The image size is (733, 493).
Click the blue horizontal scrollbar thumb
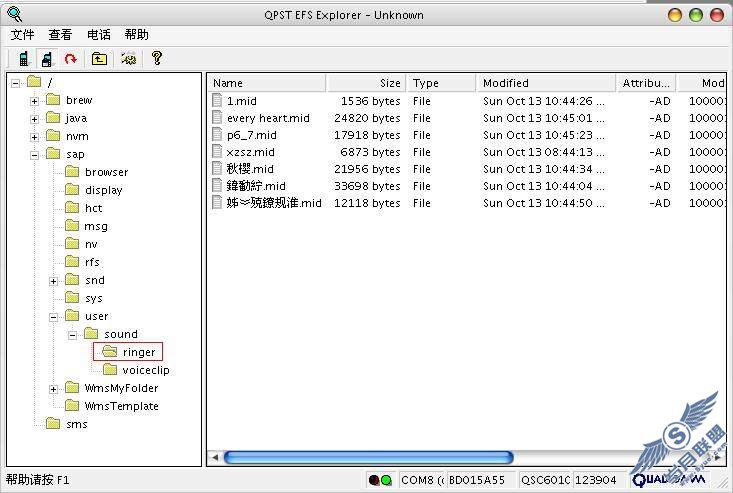(368, 457)
